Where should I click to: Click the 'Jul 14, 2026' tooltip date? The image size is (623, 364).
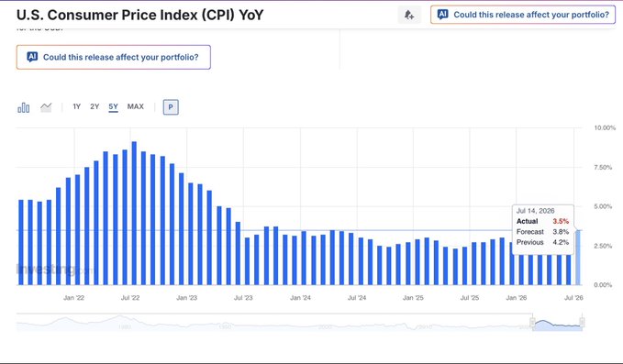click(535, 211)
